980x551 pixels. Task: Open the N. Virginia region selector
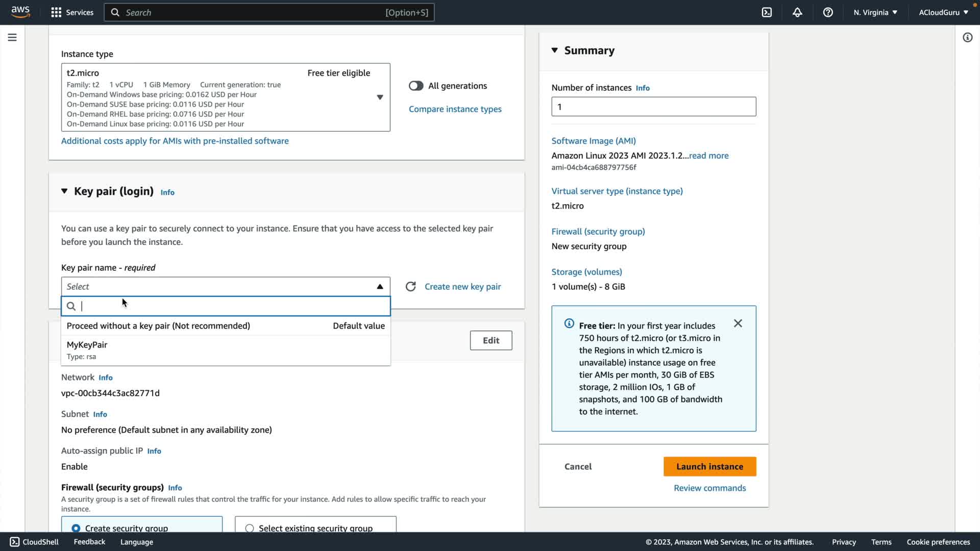(x=875, y=12)
